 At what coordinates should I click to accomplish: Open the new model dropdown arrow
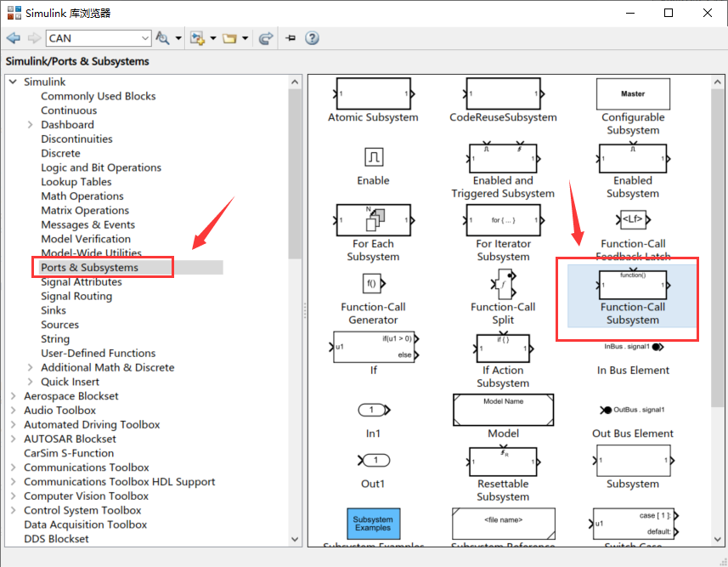(213, 38)
